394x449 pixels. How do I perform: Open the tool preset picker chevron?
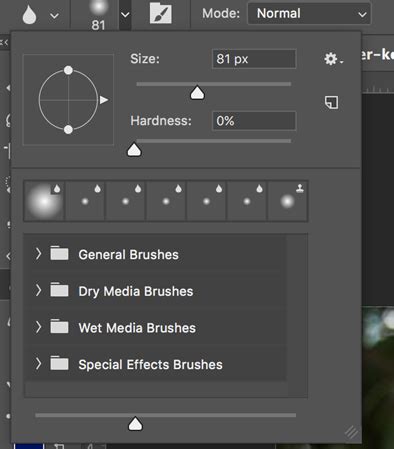54,16
